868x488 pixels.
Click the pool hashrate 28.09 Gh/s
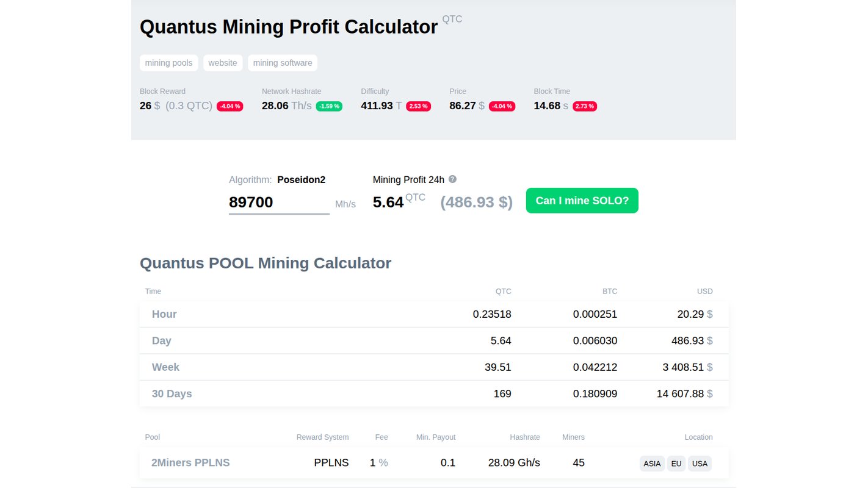click(514, 463)
